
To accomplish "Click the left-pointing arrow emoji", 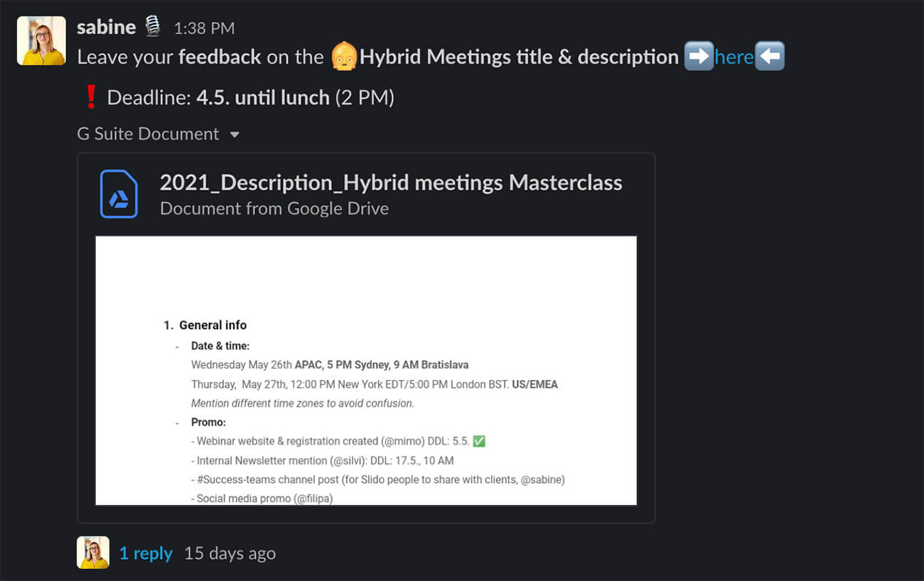I will (770, 57).
